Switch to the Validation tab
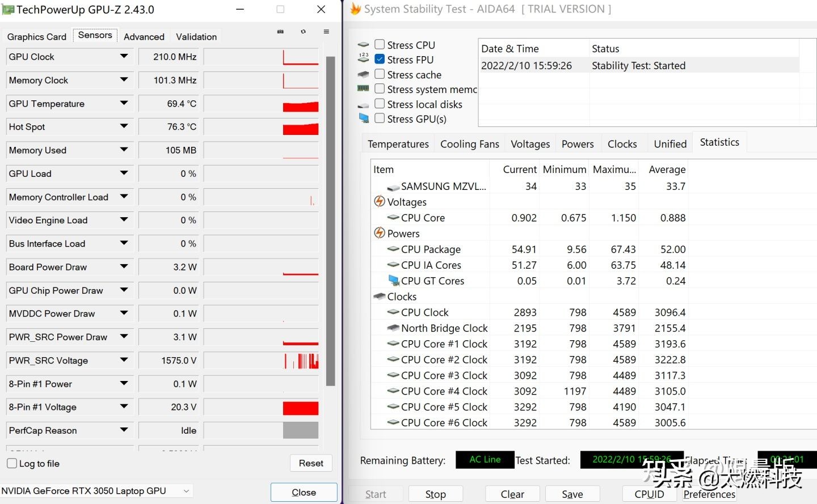The width and height of the screenshot is (817, 504). (196, 37)
